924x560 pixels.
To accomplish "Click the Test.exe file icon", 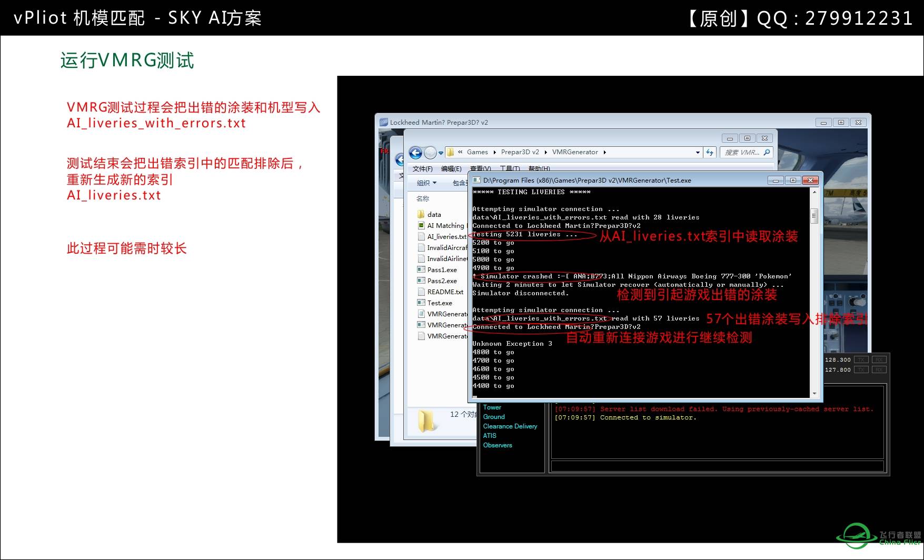I will (x=421, y=303).
